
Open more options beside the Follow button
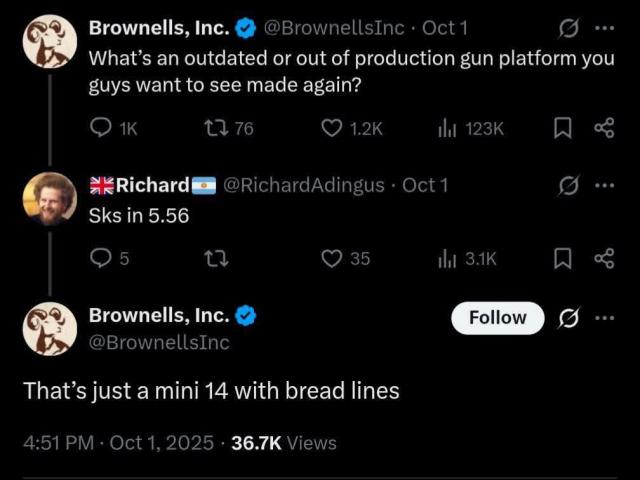click(603, 317)
